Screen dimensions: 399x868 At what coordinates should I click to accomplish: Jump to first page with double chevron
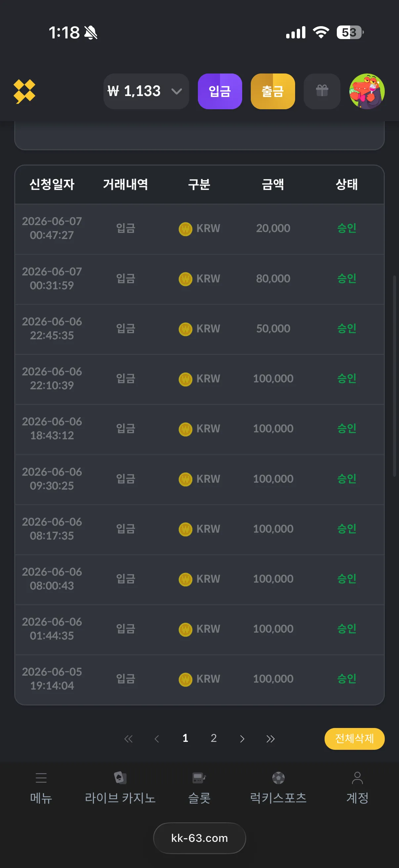128,739
